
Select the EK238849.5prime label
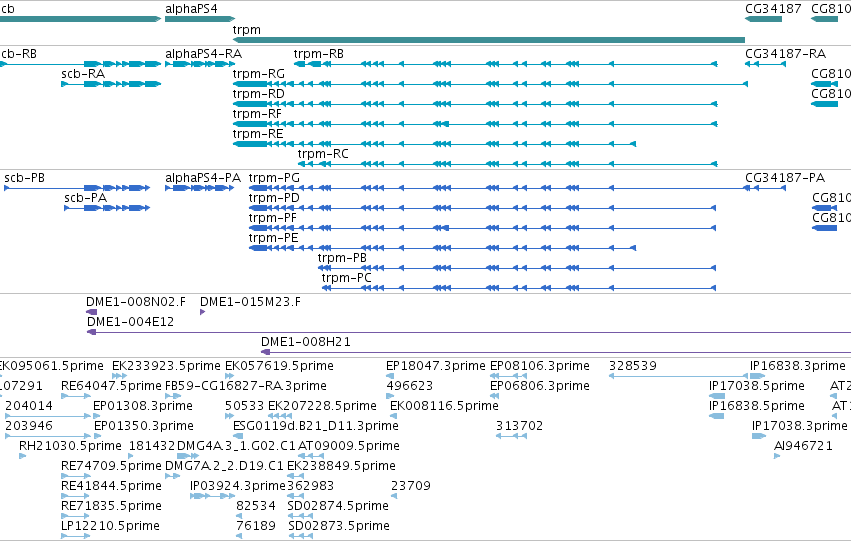(341, 467)
